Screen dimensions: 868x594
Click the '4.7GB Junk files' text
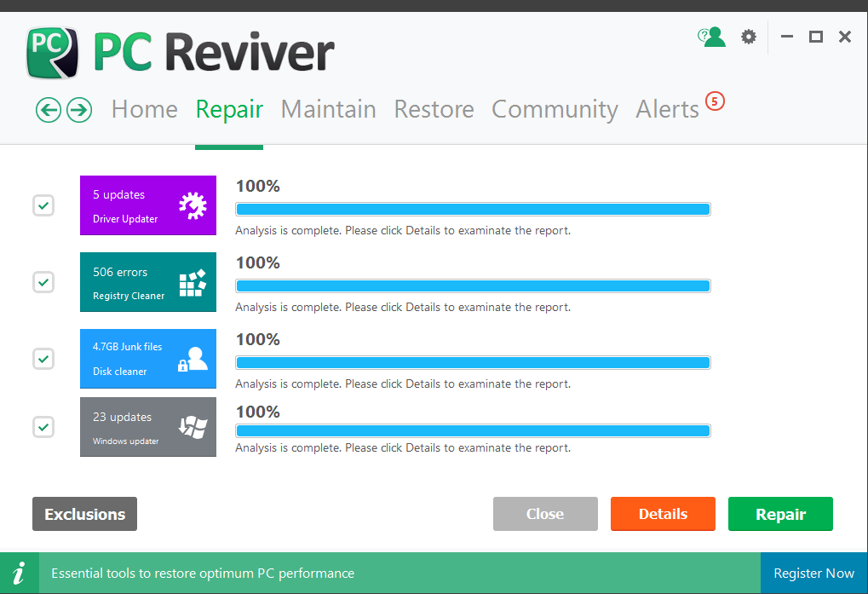point(127,347)
